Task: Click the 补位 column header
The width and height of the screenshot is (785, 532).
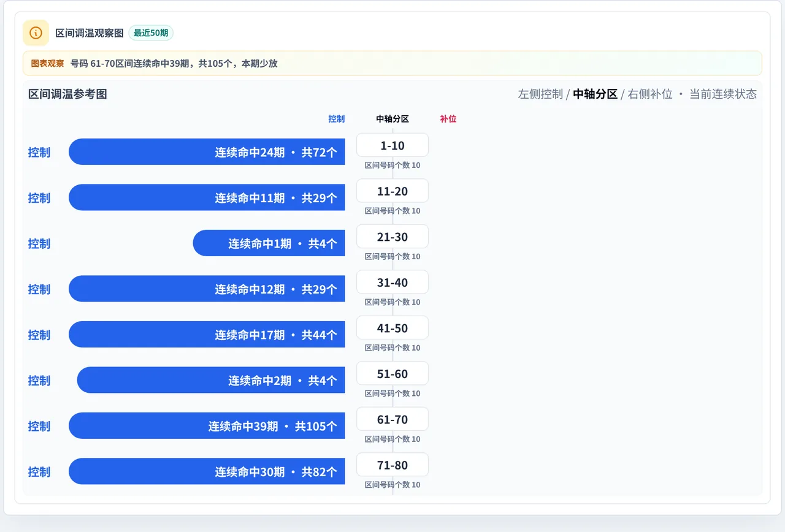Action: (x=448, y=119)
